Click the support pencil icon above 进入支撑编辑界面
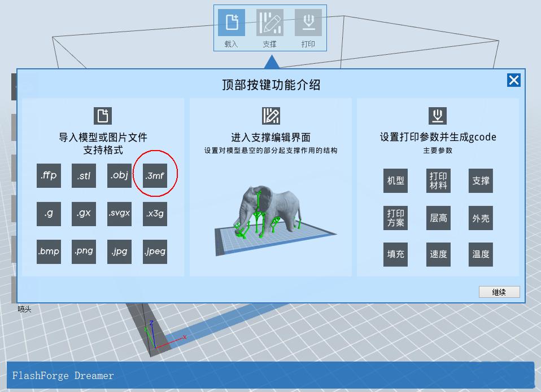 270,115
